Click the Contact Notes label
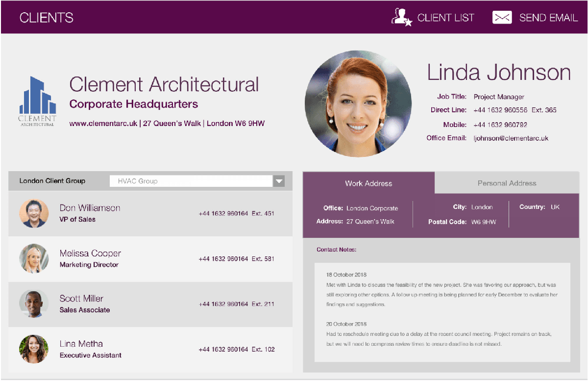 click(x=336, y=250)
